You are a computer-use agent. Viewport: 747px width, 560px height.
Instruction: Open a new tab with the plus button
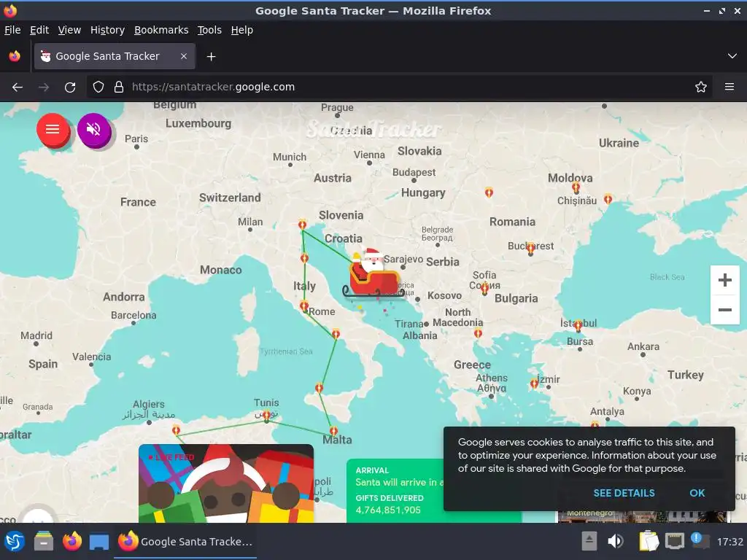pos(211,57)
